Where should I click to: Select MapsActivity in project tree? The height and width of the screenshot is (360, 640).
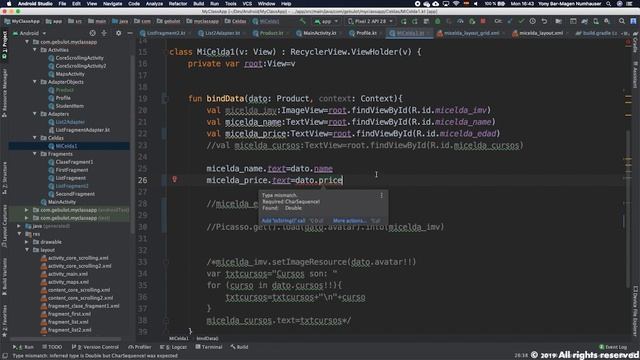(70, 74)
